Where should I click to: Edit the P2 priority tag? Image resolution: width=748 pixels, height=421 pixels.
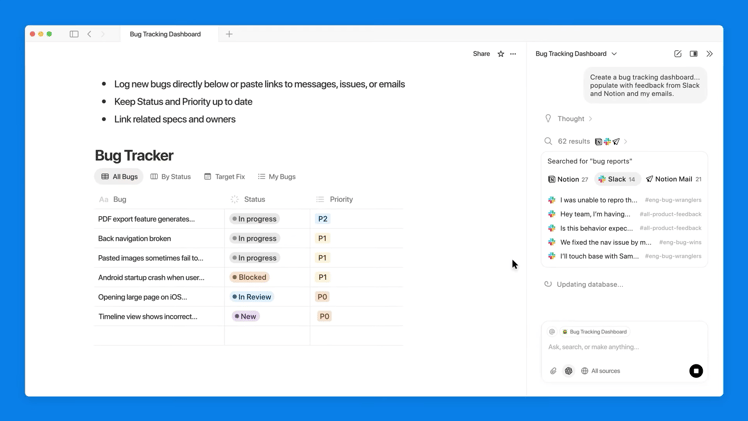[323, 219]
